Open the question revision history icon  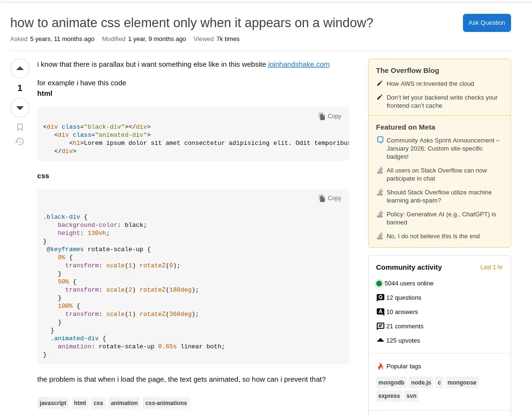[20, 142]
